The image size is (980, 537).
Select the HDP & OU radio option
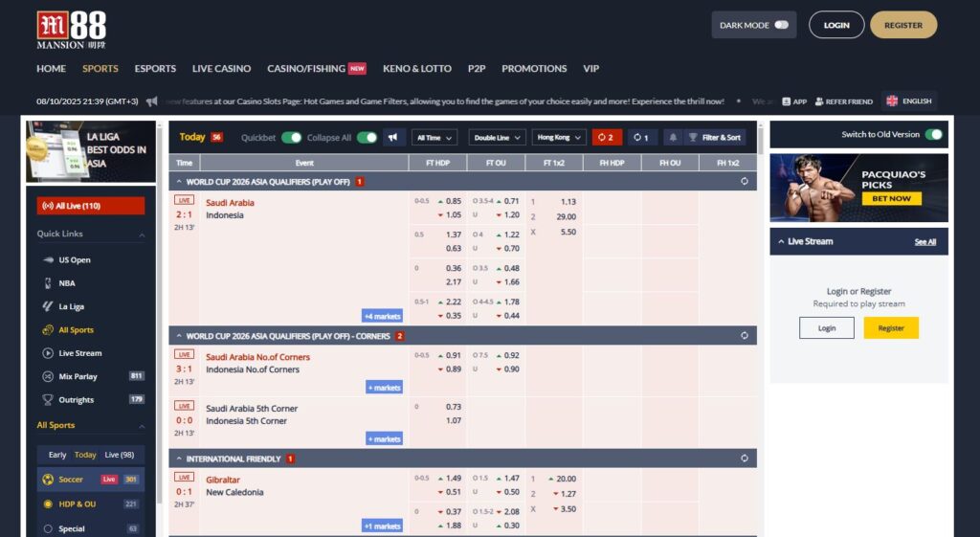[48, 503]
